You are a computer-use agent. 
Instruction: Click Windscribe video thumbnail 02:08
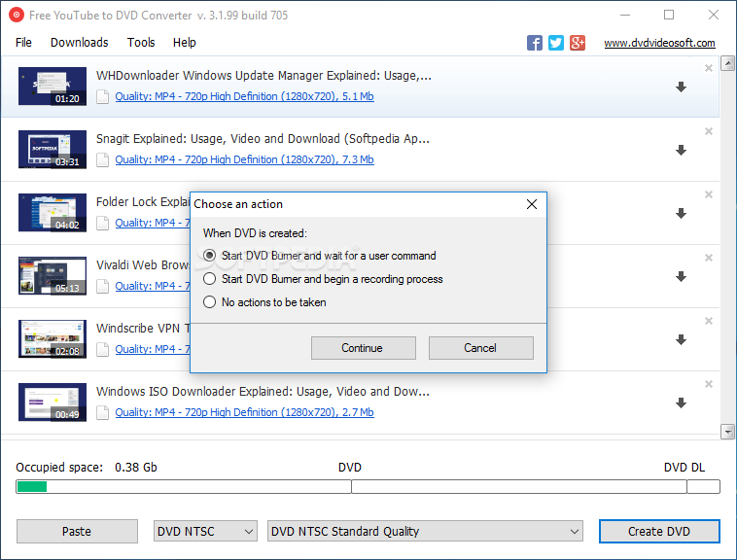[x=53, y=338]
